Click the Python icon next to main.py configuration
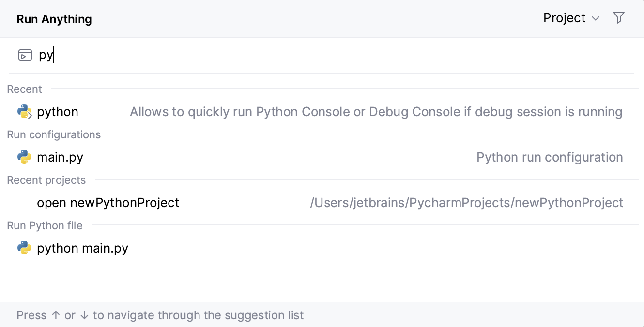Viewport: 644px width, 327px height. pyautogui.click(x=24, y=157)
